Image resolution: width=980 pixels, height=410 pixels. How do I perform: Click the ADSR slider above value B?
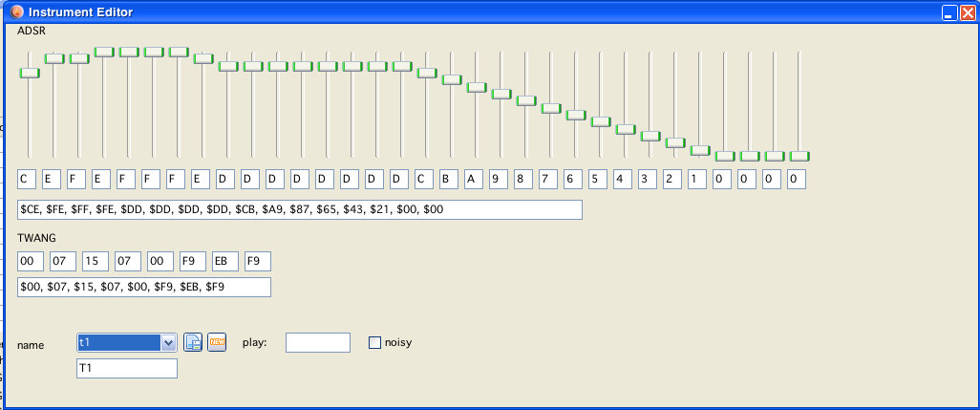tap(452, 80)
